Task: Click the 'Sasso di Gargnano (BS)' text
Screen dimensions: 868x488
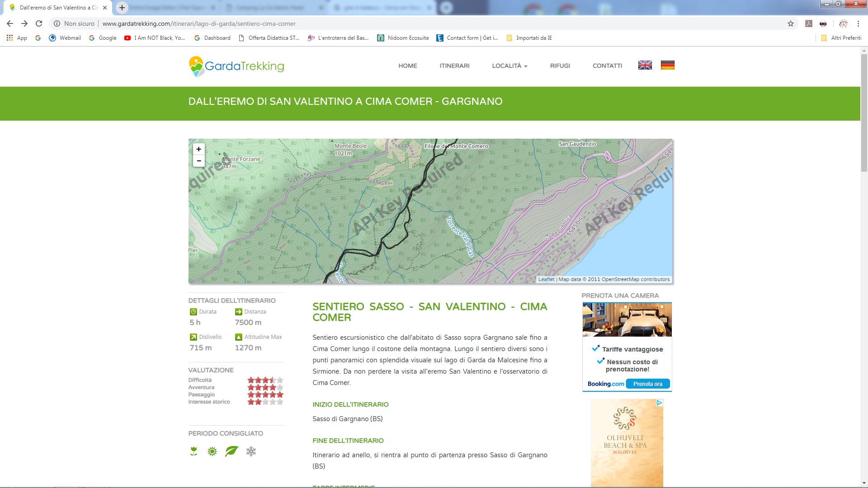Action: (348, 419)
